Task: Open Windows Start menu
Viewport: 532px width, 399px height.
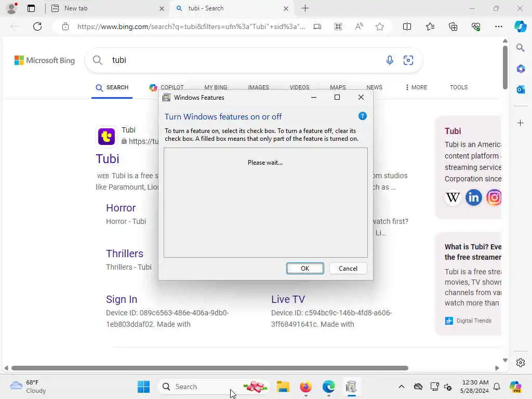Action: tap(143, 387)
